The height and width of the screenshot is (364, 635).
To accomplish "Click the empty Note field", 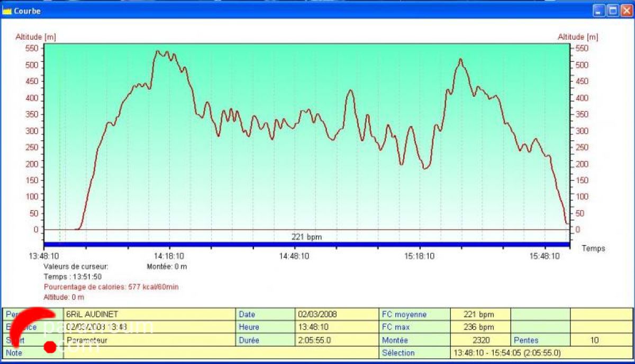I will point(212,353).
